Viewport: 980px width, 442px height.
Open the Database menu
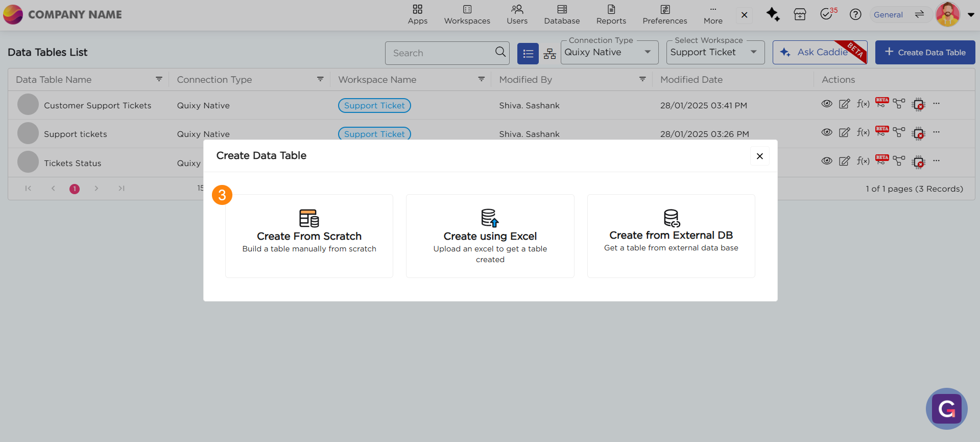[562, 14]
